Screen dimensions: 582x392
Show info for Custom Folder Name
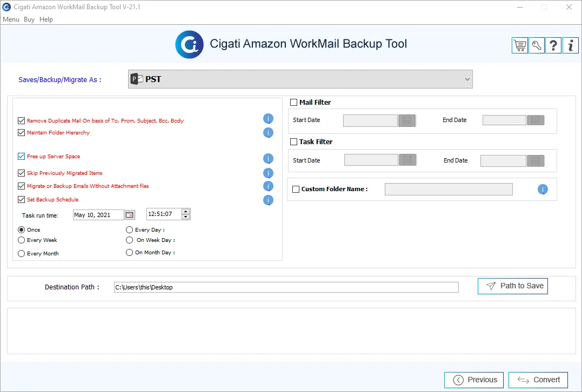tap(543, 190)
